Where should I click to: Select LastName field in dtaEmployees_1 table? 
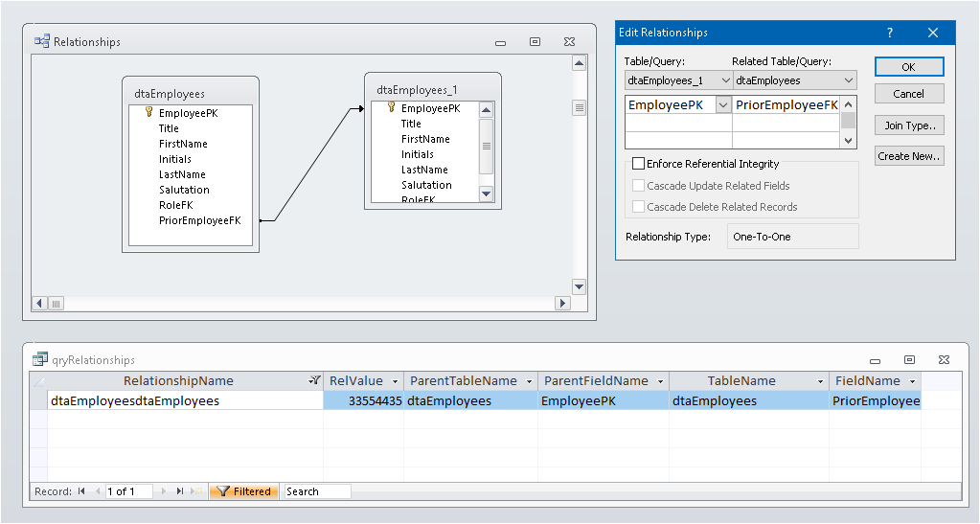(424, 170)
